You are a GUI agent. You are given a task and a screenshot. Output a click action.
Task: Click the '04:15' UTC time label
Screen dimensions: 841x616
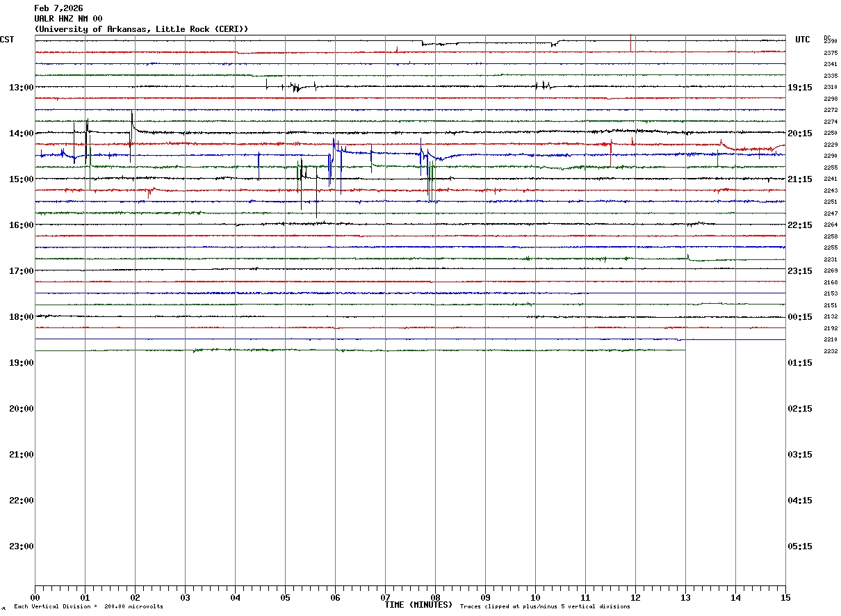[x=800, y=501]
